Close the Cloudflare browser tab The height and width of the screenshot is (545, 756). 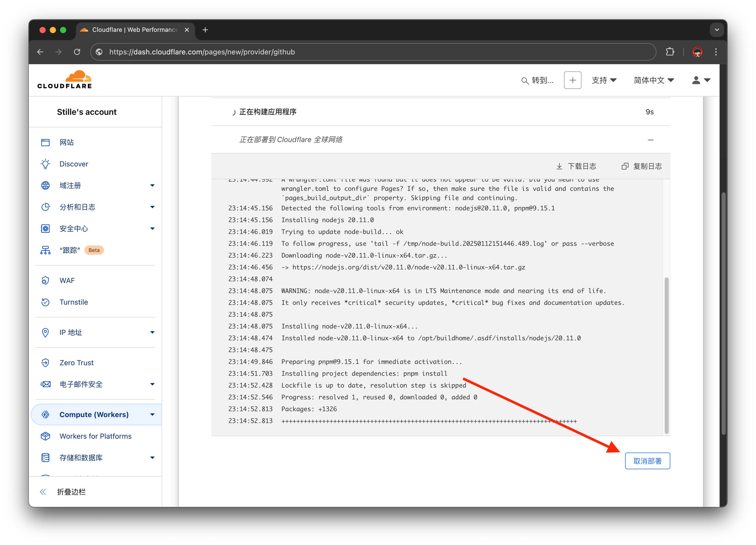[x=187, y=30]
